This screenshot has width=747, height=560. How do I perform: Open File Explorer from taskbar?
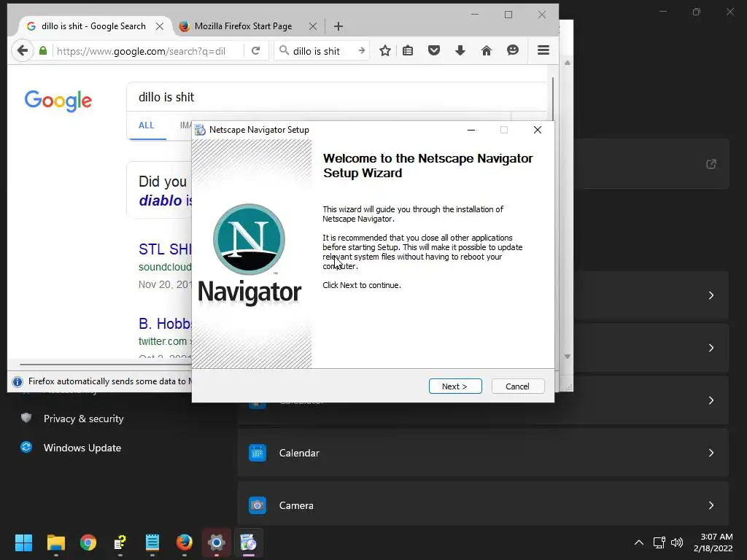click(55, 542)
